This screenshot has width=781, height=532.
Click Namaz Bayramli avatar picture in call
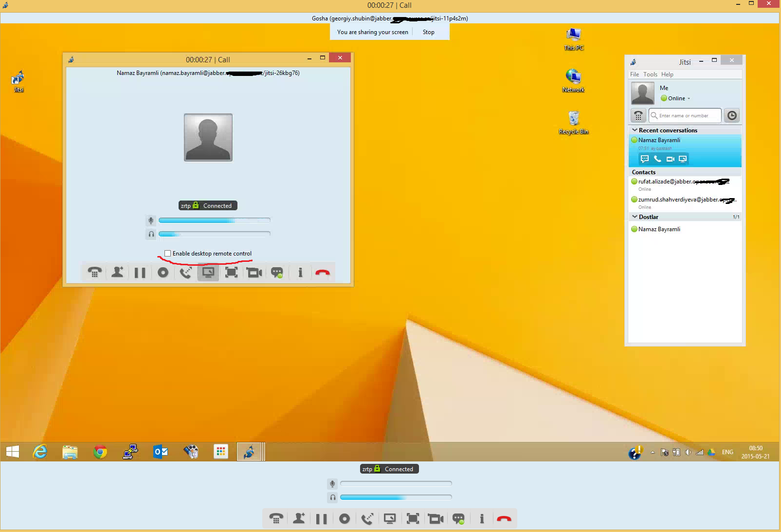click(x=208, y=137)
